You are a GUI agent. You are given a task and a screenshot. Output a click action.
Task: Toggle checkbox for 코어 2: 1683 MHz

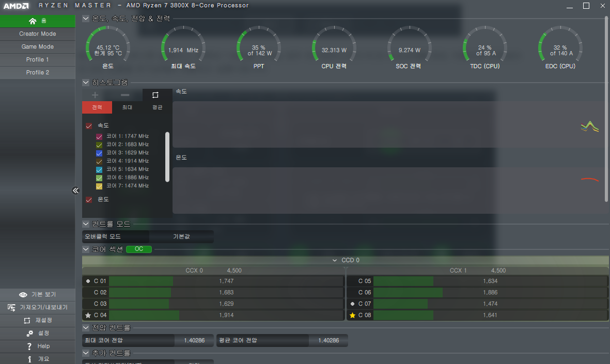click(x=99, y=145)
